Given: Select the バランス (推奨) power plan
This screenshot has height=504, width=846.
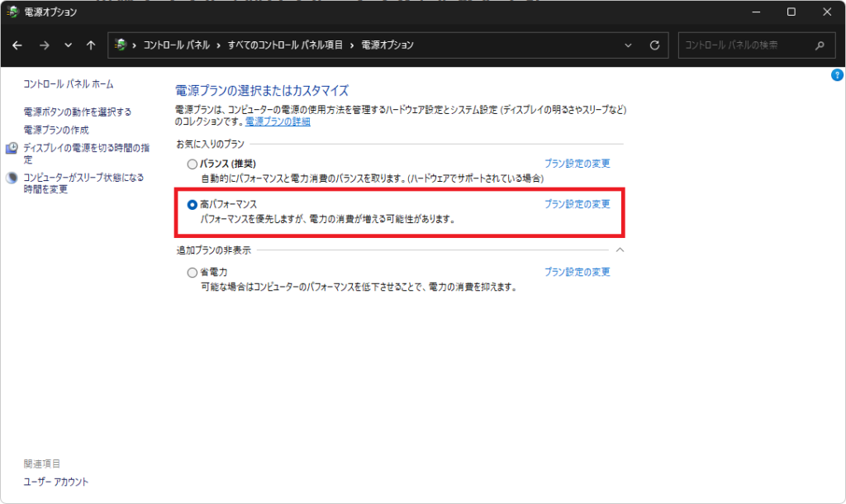Looking at the screenshot, I should [192, 164].
